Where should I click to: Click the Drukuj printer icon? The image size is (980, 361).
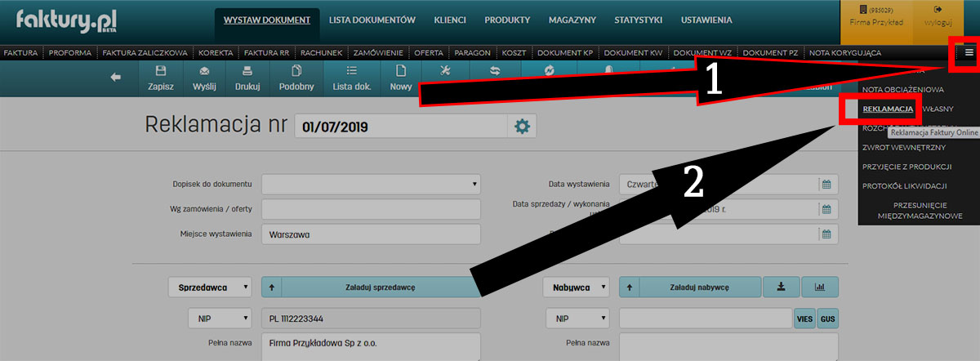[x=247, y=71]
